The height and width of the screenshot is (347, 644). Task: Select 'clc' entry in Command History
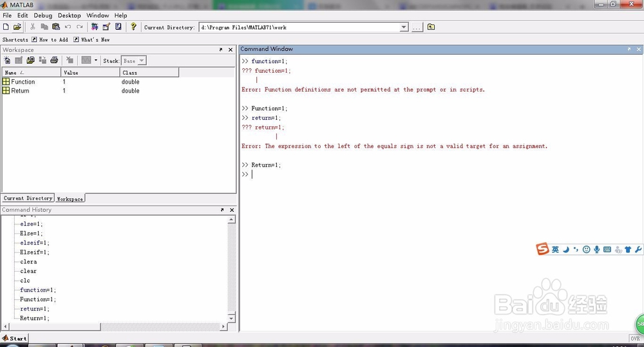25,281
